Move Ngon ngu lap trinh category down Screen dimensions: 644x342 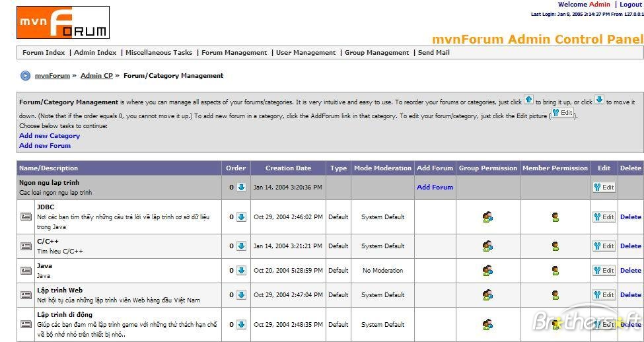pos(242,188)
